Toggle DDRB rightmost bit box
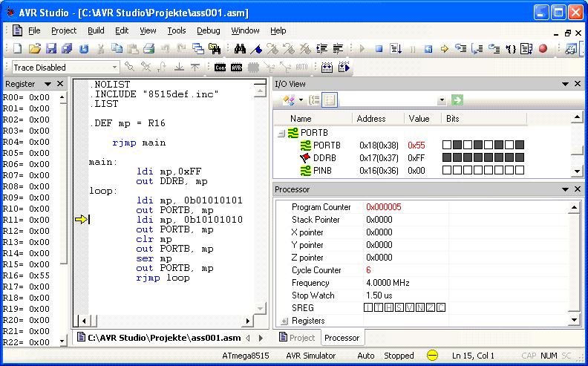 point(520,157)
